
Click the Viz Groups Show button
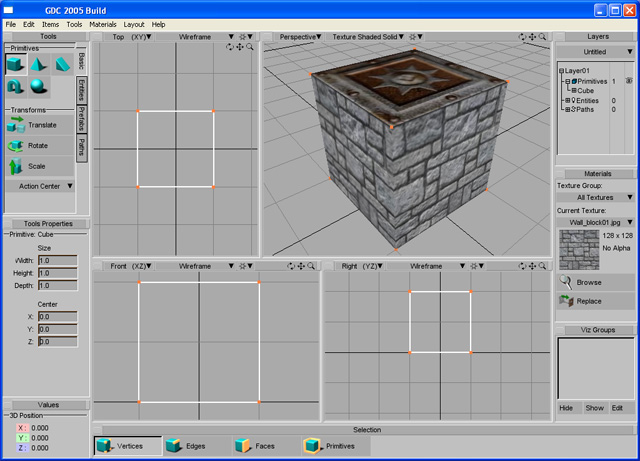(595, 408)
